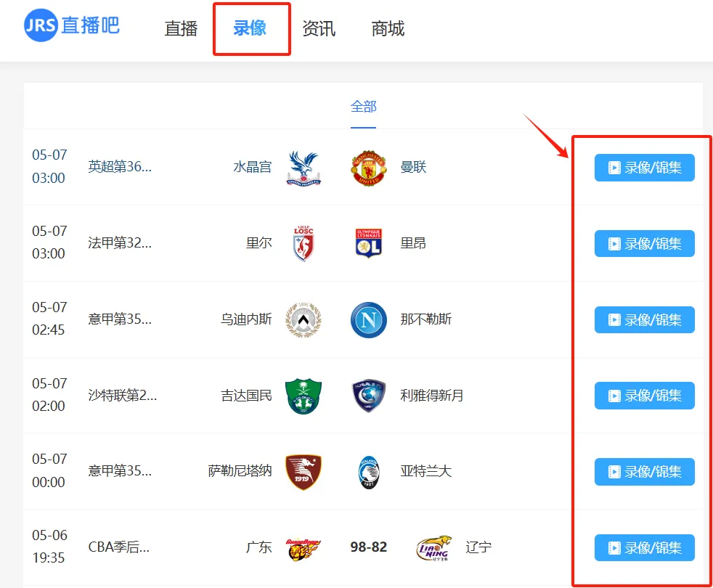Click the 里尔 team name
The width and height of the screenshot is (713, 588).
click(258, 243)
